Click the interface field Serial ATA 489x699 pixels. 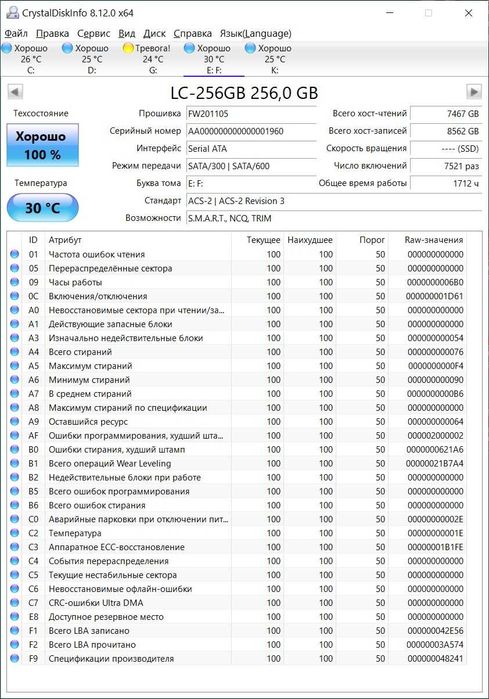pos(251,148)
